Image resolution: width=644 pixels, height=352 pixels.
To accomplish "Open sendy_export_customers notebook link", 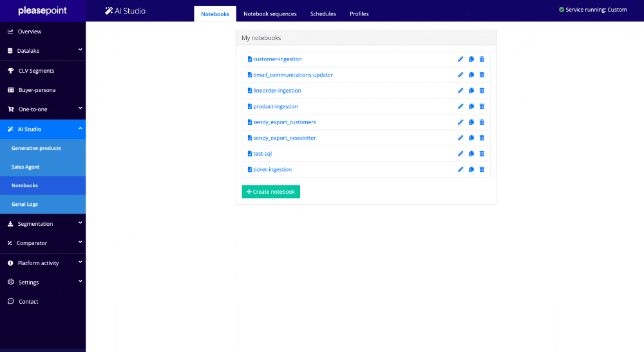I will tap(284, 122).
